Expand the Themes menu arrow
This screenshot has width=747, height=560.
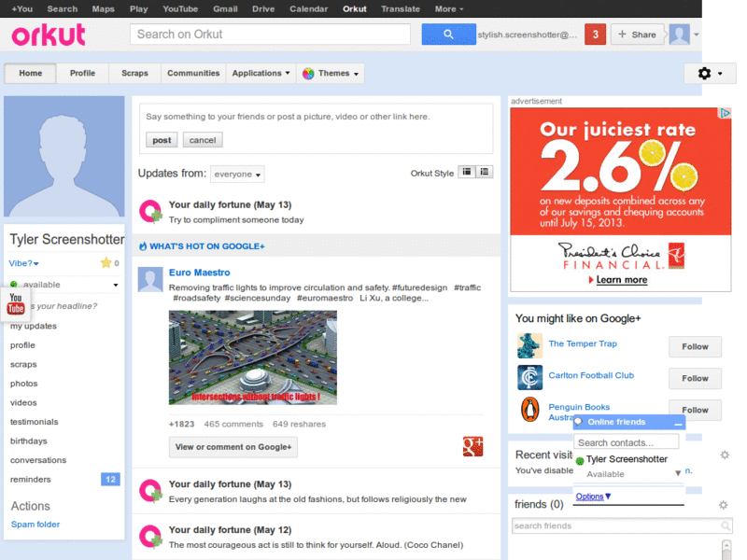tap(356, 74)
